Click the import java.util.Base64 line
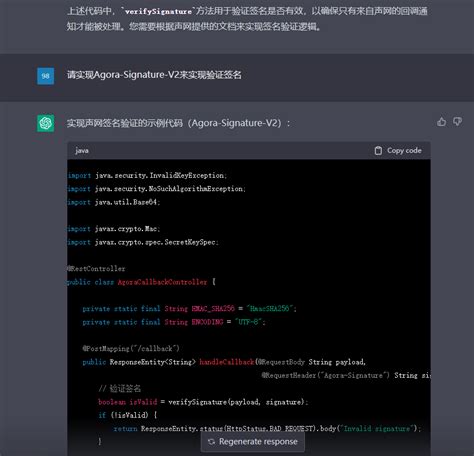The width and height of the screenshot is (474, 456). pos(114,202)
